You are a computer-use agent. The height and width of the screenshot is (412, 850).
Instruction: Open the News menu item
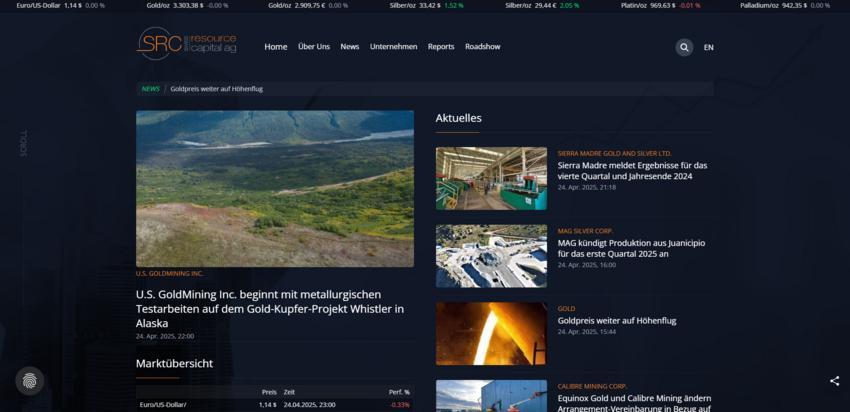point(350,47)
